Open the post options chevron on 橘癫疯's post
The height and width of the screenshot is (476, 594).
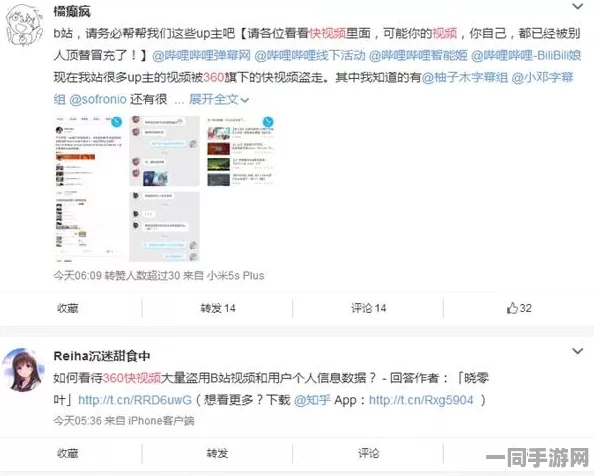(x=578, y=6)
